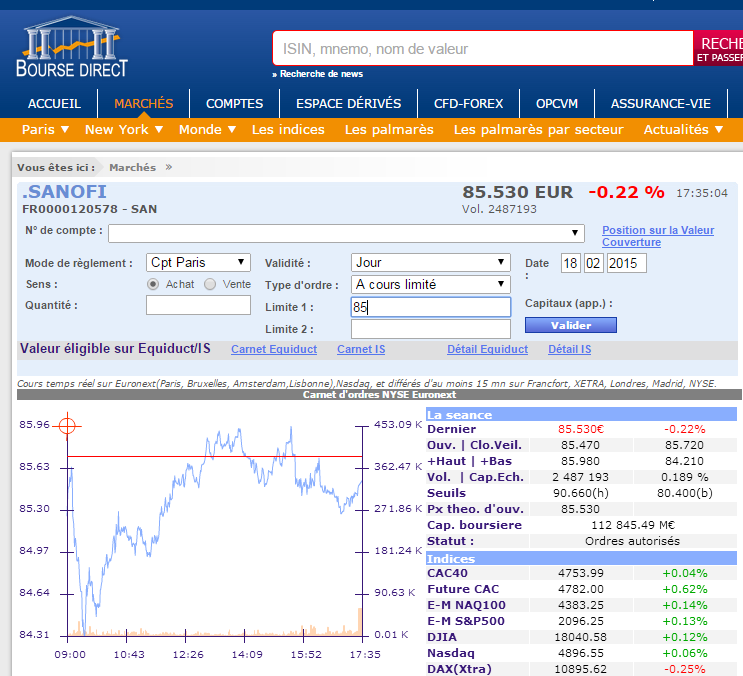Focus the ISIN search field
Viewport: 743px width, 676px height.
coord(483,48)
